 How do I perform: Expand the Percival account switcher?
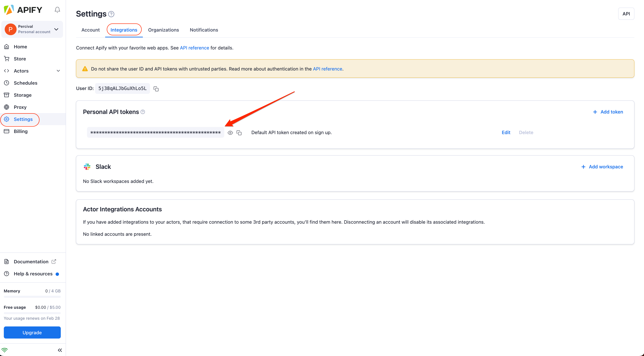pyautogui.click(x=56, y=29)
